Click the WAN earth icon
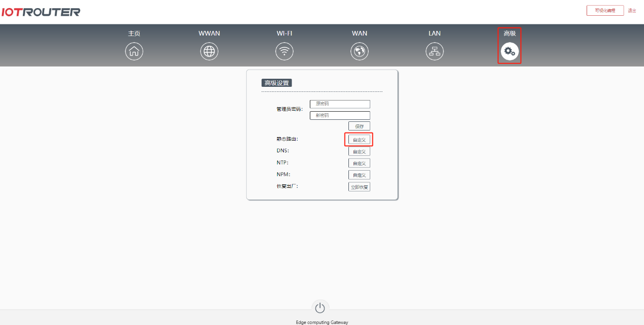Screen dimensions: 644x325 [x=360, y=51]
